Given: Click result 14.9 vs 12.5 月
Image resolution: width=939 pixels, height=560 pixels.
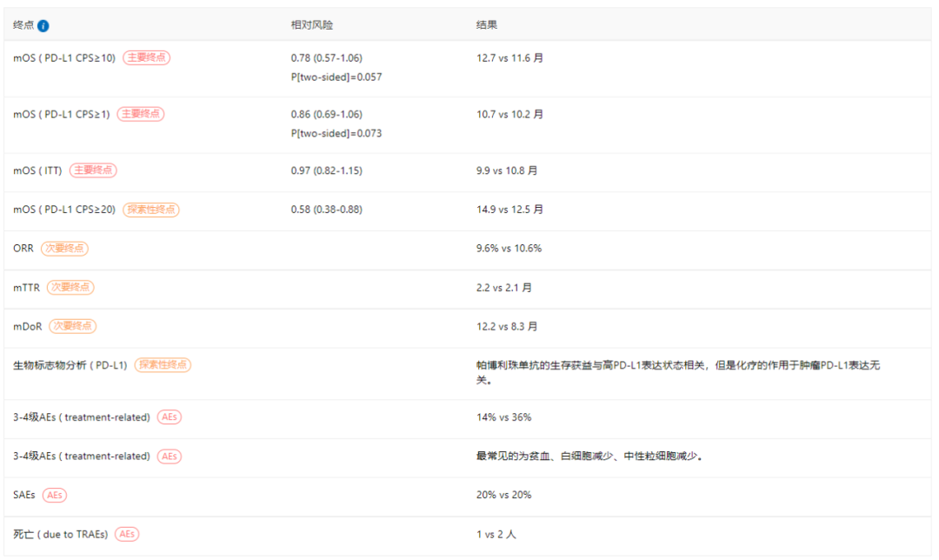Looking at the screenshot, I should tap(509, 210).
